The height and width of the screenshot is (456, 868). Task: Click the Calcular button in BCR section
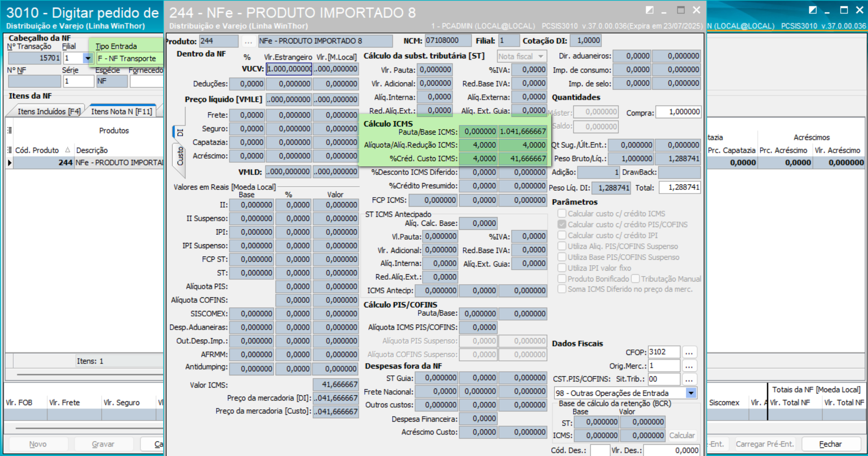click(682, 435)
